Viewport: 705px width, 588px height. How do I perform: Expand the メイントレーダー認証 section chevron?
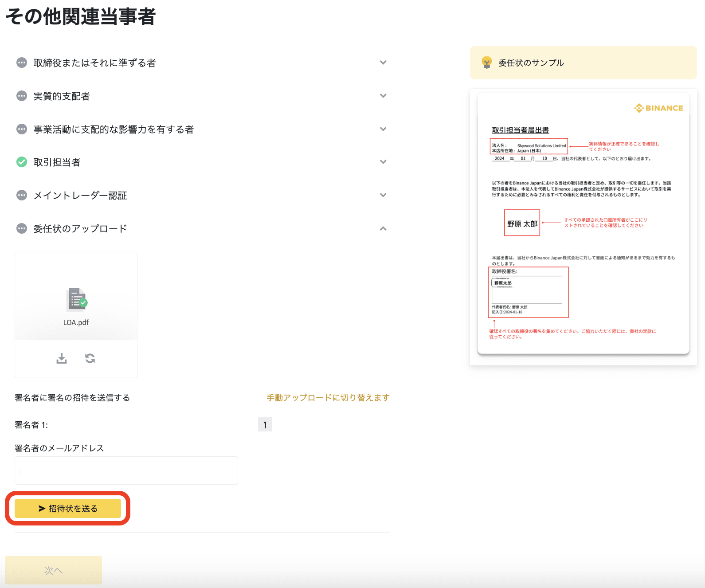click(x=383, y=195)
